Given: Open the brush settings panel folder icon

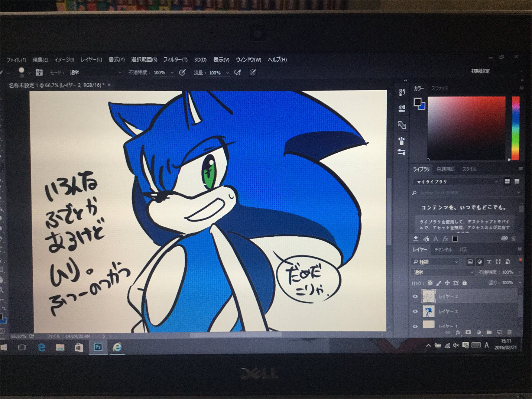Looking at the screenshot, I should coord(39,72).
